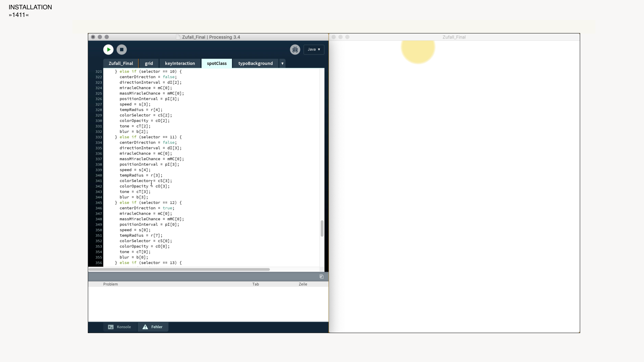The width and height of the screenshot is (644, 362).
Task: Click the Tab column header
Action: 256,284
